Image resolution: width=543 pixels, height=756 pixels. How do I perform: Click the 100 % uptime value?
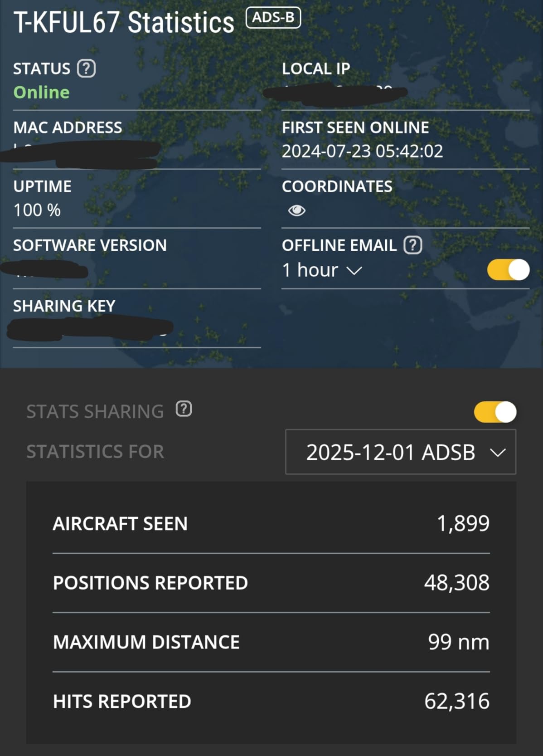click(37, 210)
